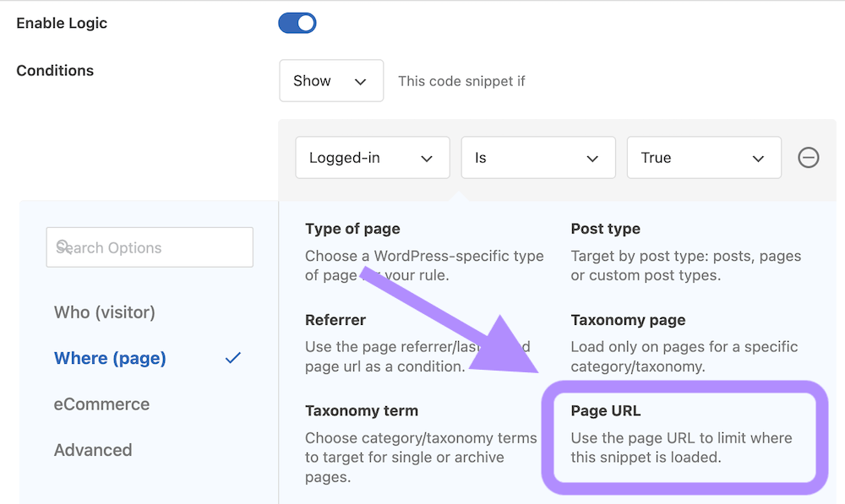Click the search magnifier icon in Search Options
Viewport: 845px width, 504px height.
click(64, 247)
